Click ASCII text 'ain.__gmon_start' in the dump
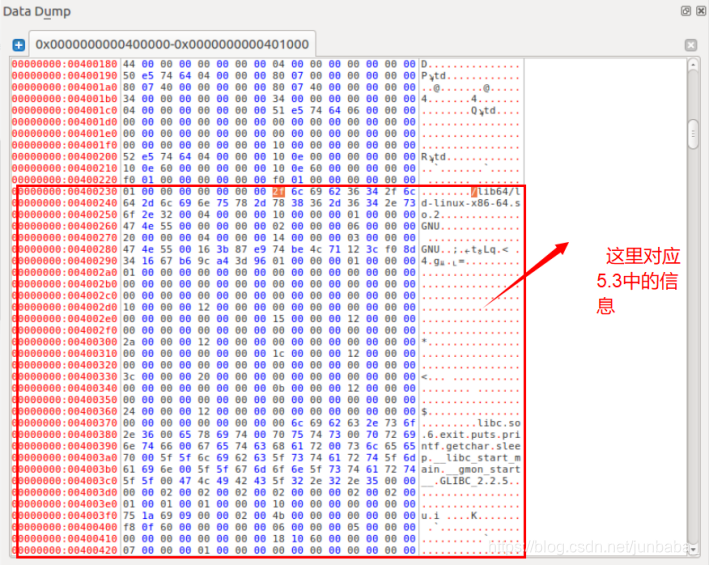This screenshot has height=565, width=709. point(471,470)
